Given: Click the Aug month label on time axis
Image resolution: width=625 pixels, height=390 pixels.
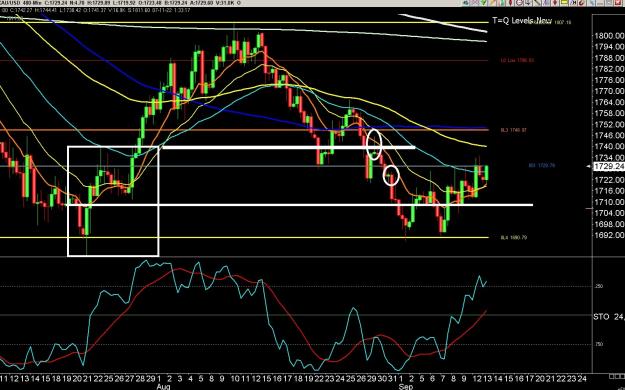Looking at the screenshot, I should click(x=163, y=386).
